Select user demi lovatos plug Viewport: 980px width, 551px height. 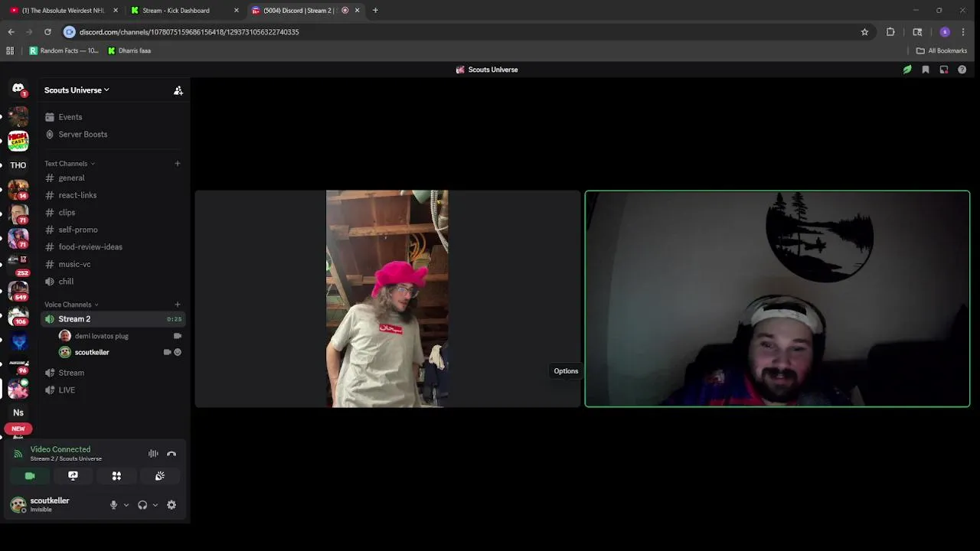click(x=121, y=336)
